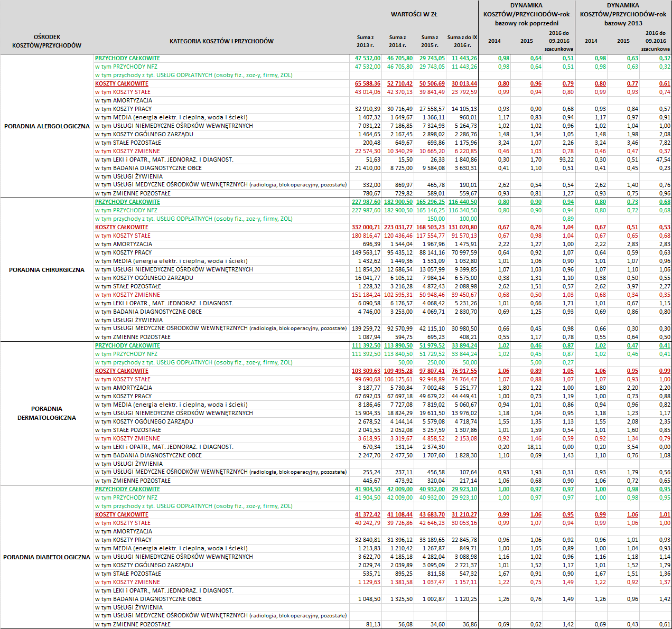Click the 'Suma z 2013 r.' column header
The image size is (672, 629).
point(365,41)
